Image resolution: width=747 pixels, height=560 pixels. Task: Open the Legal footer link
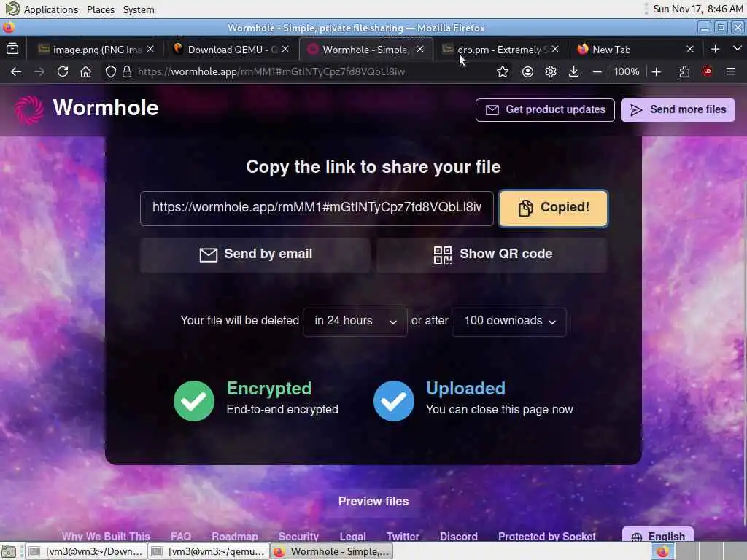[x=352, y=536]
